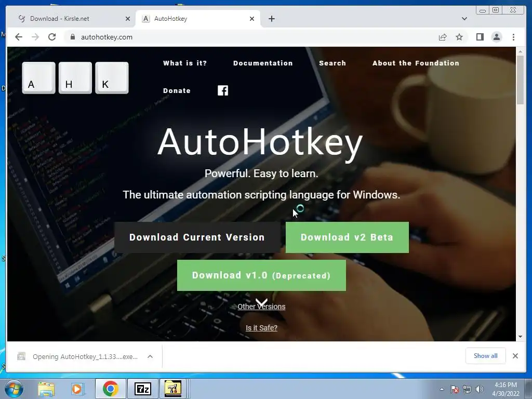Click the Donate nav link
Image resolution: width=532 pixels, height=399 pixels.
(x=177, y=90)
